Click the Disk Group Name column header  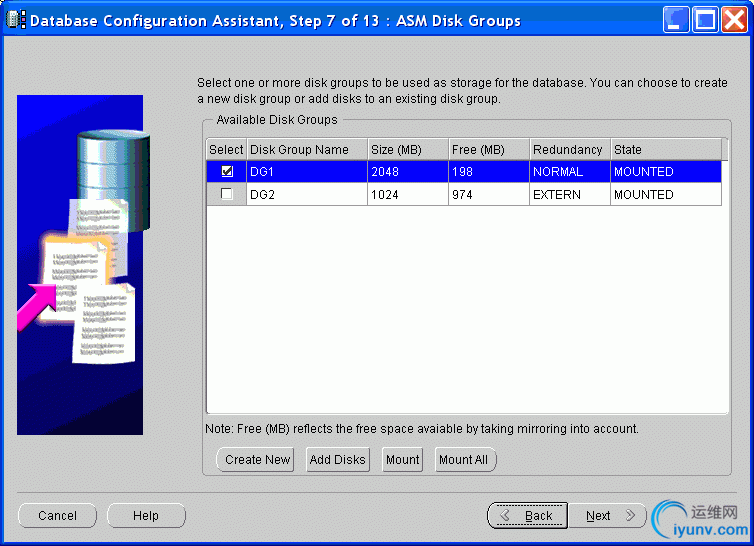(307, 150)
